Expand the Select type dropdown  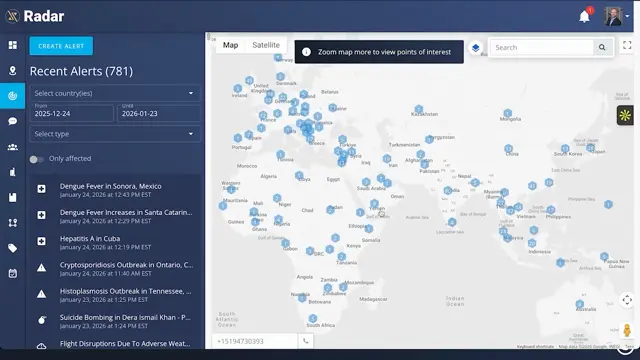click(115, 134)
